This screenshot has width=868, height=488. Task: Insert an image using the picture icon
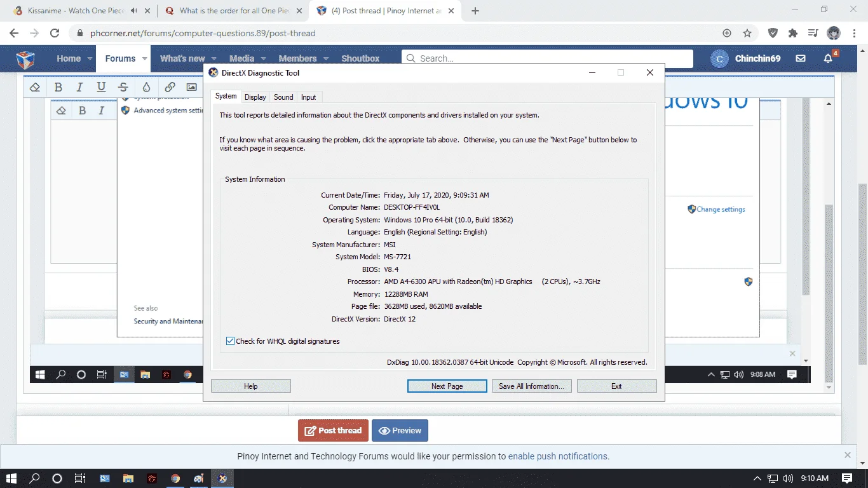[191, 87]
